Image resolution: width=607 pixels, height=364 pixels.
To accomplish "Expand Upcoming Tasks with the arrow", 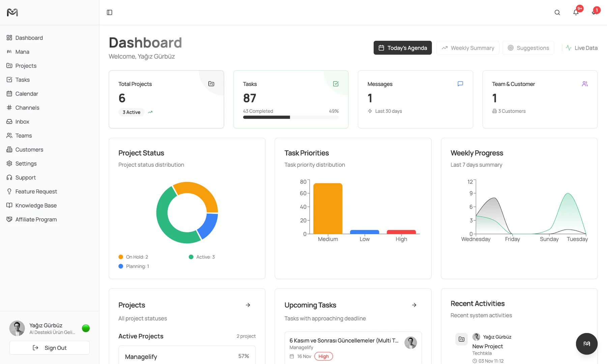I will pyautogui.click(x=414, y=305).
